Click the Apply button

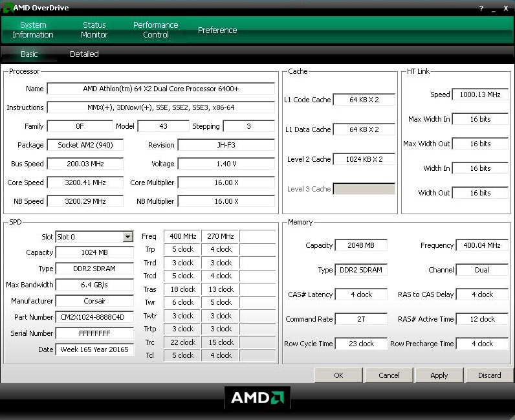click(439, 375)
